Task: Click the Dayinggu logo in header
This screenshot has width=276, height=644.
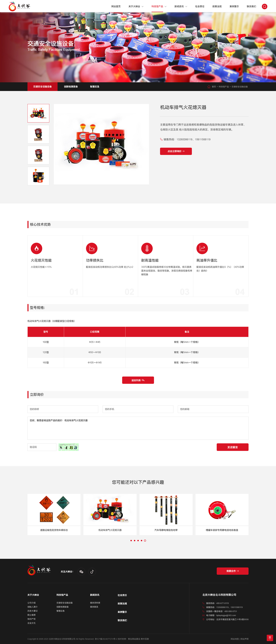Action: pyautogui.click(x=19, y=6)
